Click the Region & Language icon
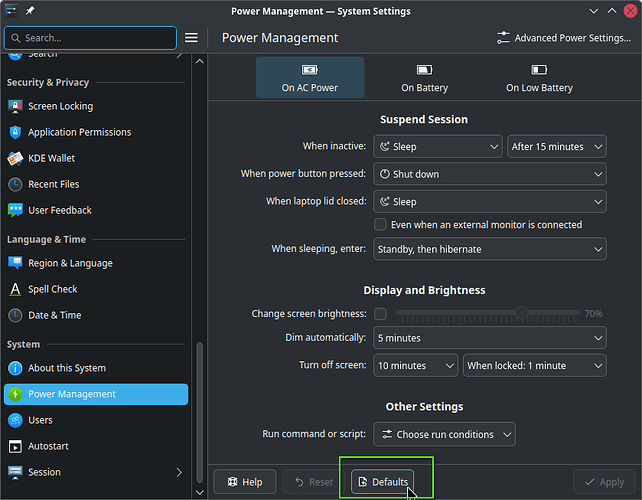Screen dimensions: 642x500 [15, 263]
